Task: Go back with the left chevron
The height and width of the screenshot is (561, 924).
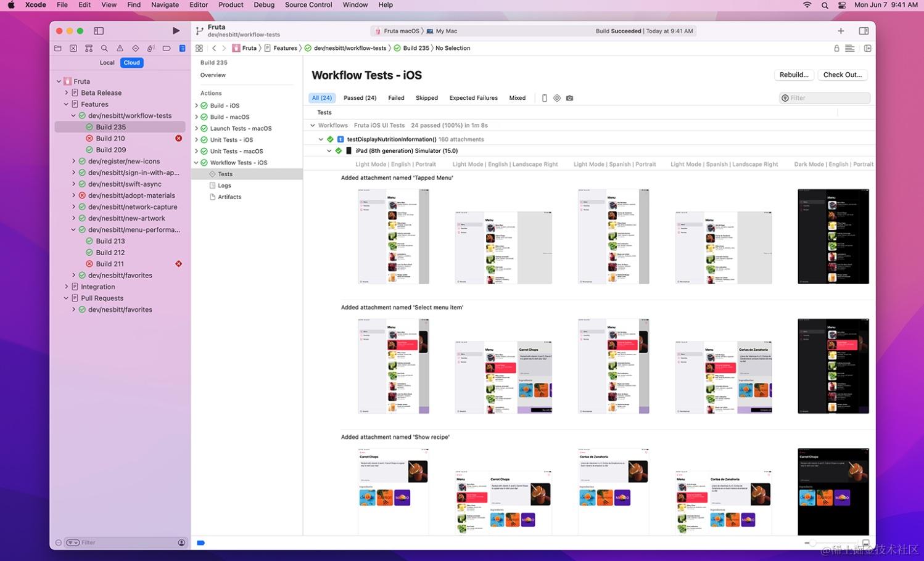Action: (214, 48)
